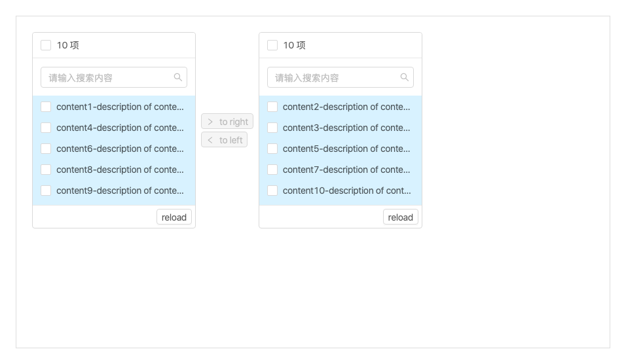The width and height of the screenshot is (626, 364).
Task: Click the left panel search magnifier icon
Action: (x=177, y=77)
